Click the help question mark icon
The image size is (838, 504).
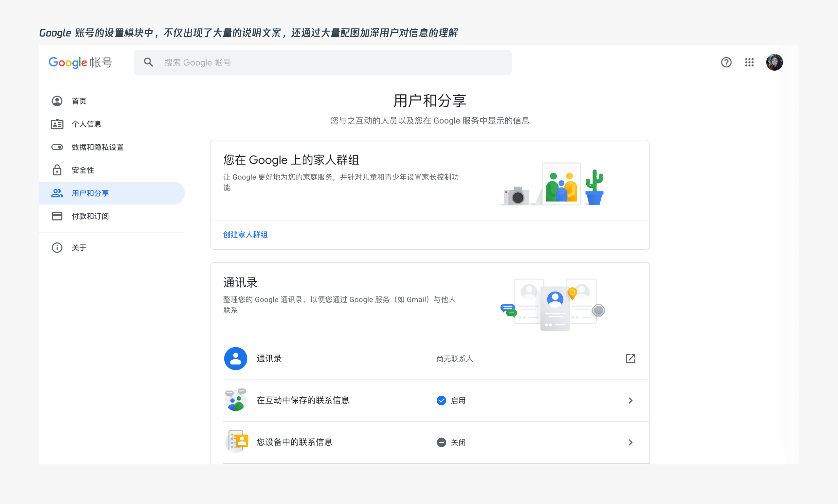tap(726, 63)
